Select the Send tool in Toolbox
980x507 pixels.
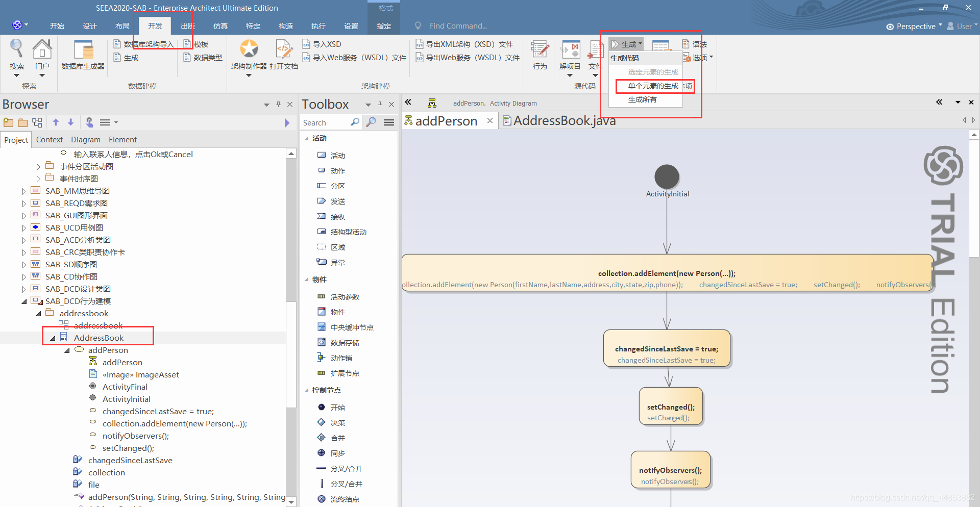click(331, 201)
